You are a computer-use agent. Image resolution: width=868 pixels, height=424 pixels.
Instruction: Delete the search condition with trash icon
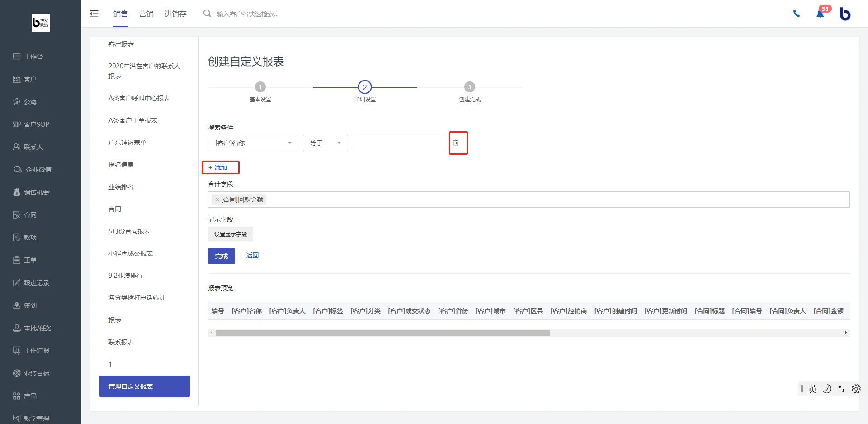coord(456,143)
